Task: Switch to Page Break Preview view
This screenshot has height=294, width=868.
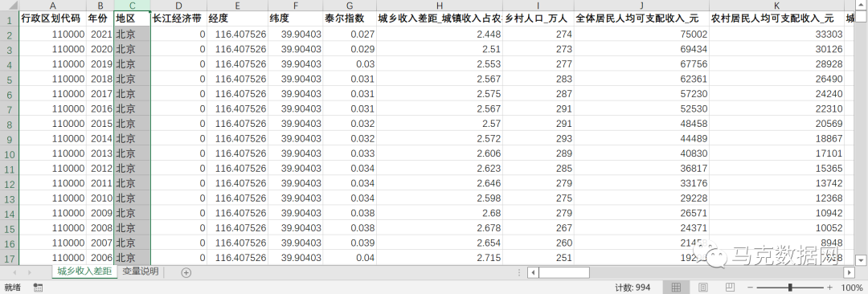Action: [x=730, y=288]
